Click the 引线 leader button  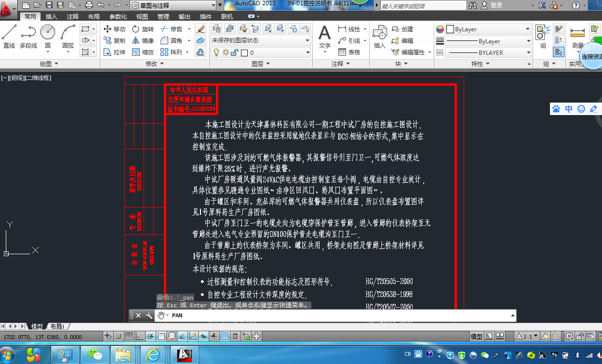[349, 40]
